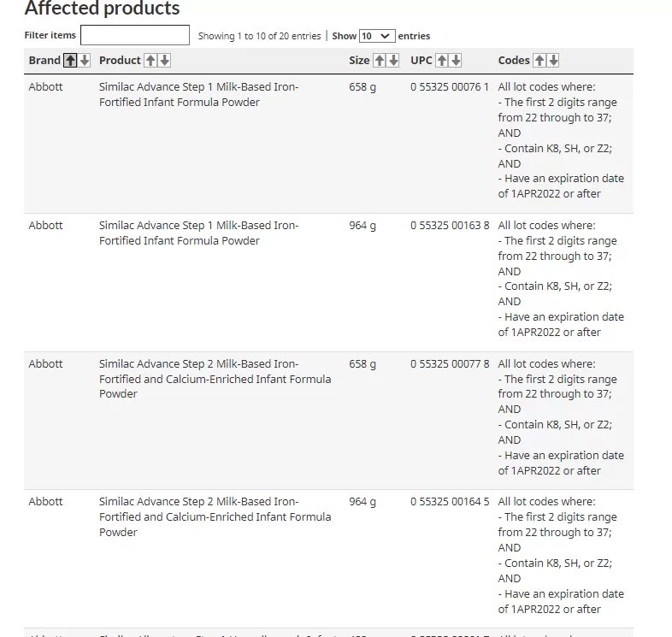Click the Similac Advance Step 2 658 g product name
This screenshot has width=672, height=637.
coord(215,379)
